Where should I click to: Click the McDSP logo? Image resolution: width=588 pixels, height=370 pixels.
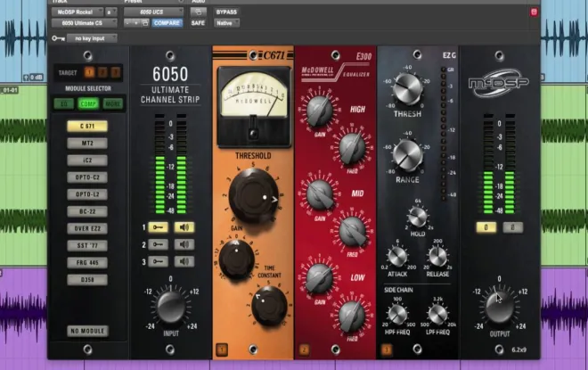[499, 83]
